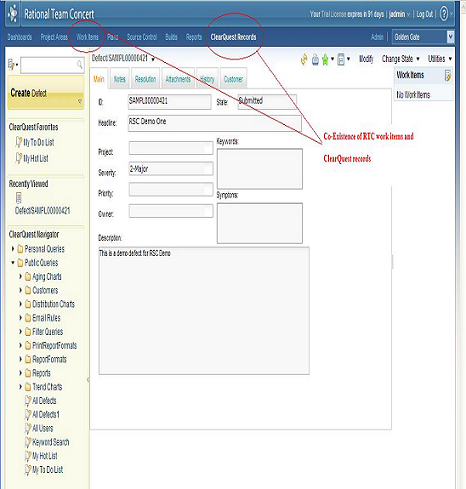Open the Work Items menu
Viewport: 466px width, 489px height.
(87, 37)
